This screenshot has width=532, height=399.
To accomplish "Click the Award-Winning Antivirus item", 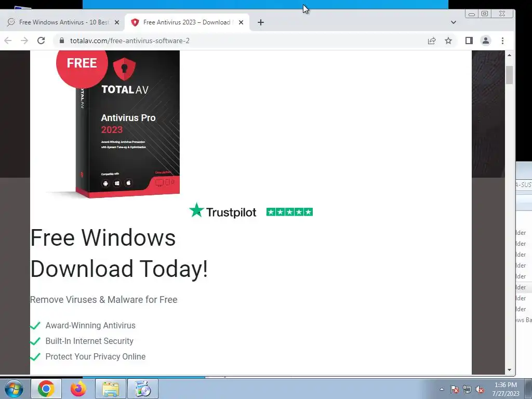I will tap(90, 325).
